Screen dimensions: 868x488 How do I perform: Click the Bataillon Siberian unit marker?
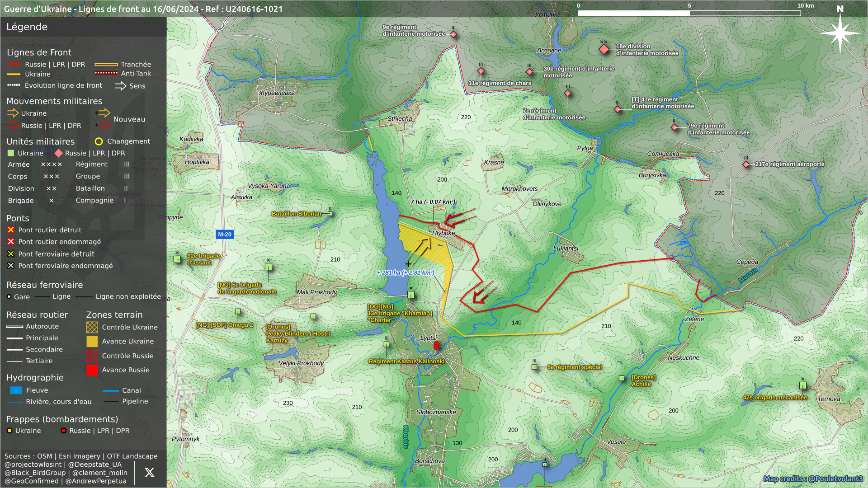(330, 214)
